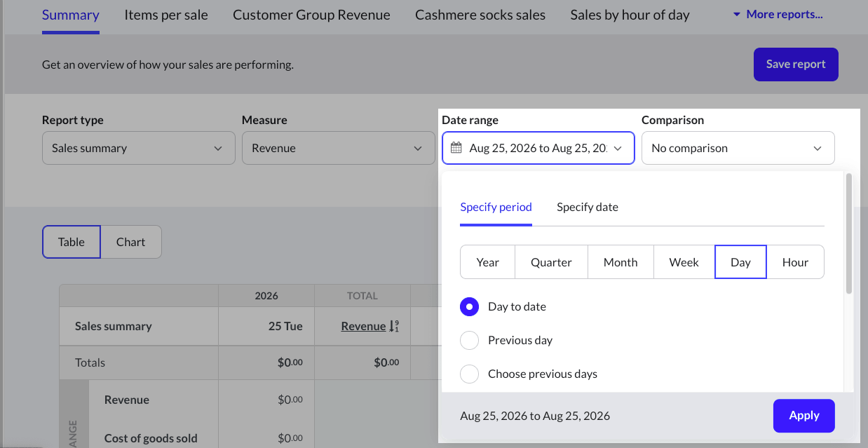Select the Day to date radio option
Screen dimensions: 868x448
coord(470,306)
